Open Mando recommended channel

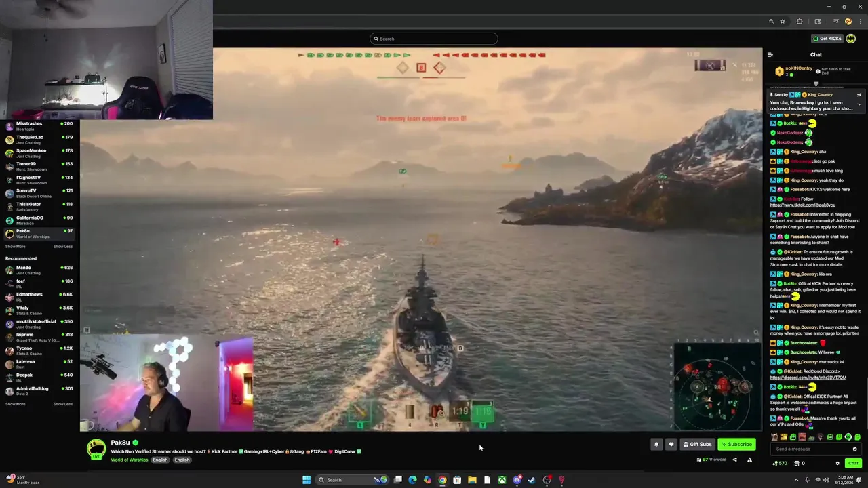point(39,270)
